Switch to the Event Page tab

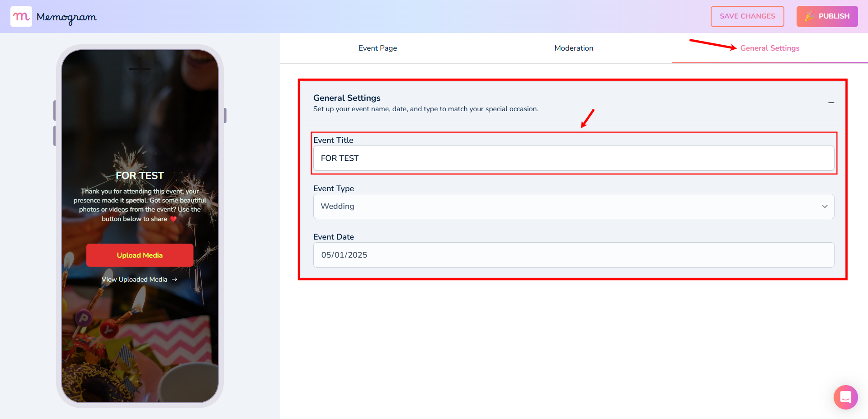(x=377, y=48)
